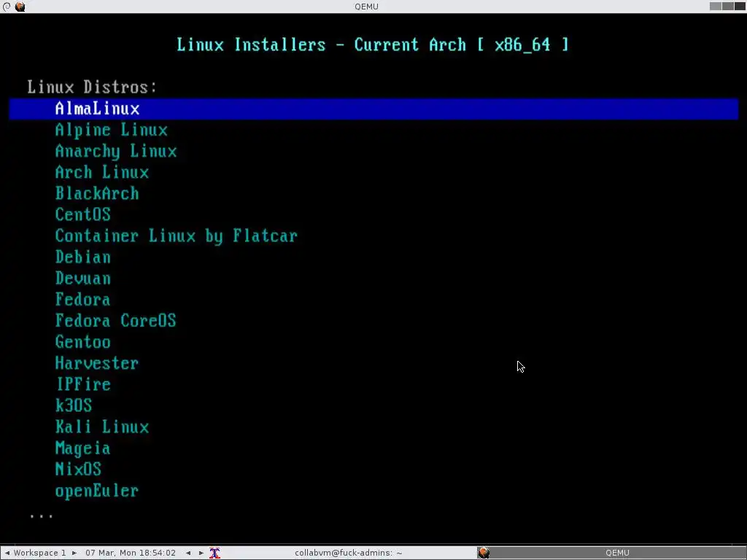Screen dimensions: 747x560
Task: Click the left arrow before the xterm icon
Action: (x=188, y=553)
